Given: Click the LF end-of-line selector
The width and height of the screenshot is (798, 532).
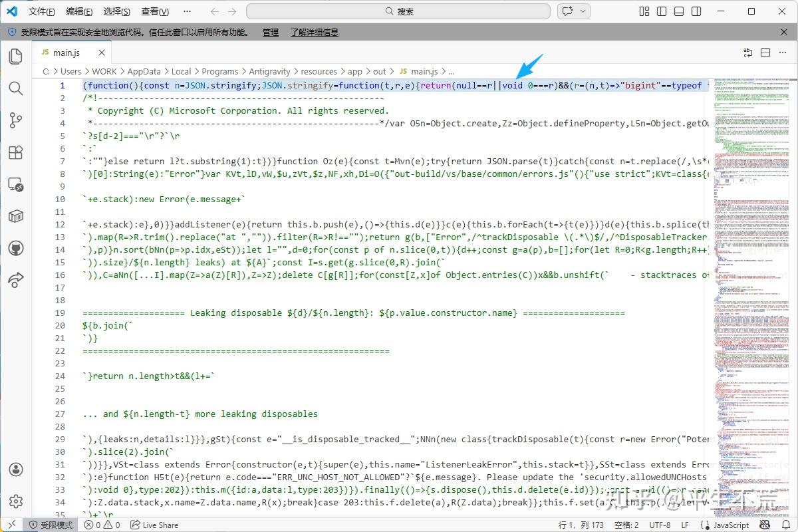Looking at the screenshot, I should point(685,525).
